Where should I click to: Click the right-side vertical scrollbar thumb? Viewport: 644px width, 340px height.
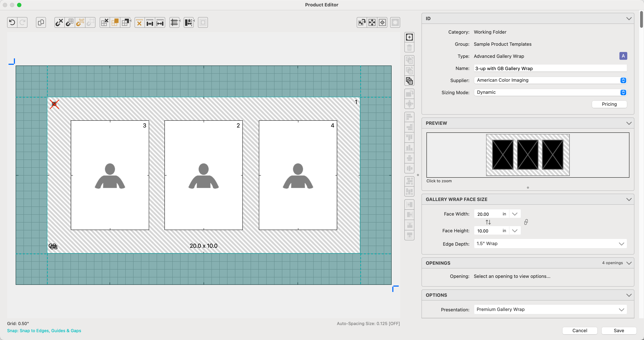[x=641, y=20]
